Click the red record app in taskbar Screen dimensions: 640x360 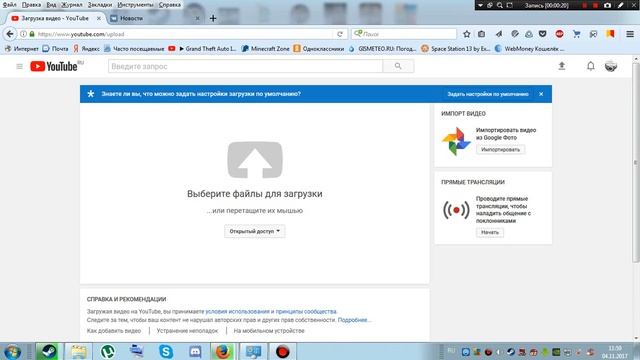(282, 351)
